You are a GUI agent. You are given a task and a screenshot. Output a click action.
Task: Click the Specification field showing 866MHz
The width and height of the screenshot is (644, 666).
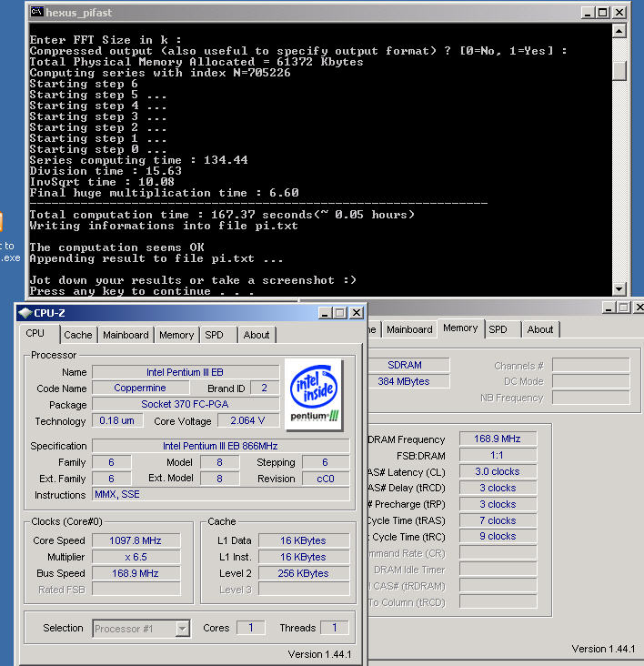point(221,446)
